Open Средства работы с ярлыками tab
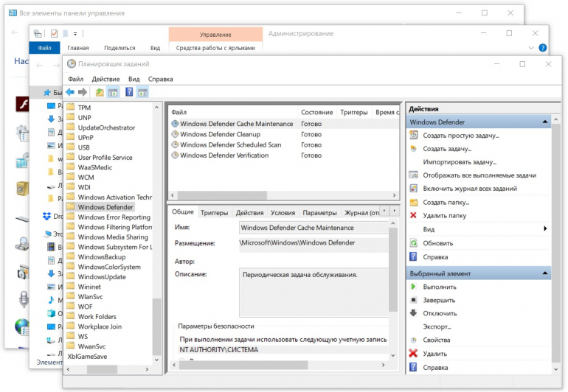This screenshot has width=568, height=392. pos(215,48)
